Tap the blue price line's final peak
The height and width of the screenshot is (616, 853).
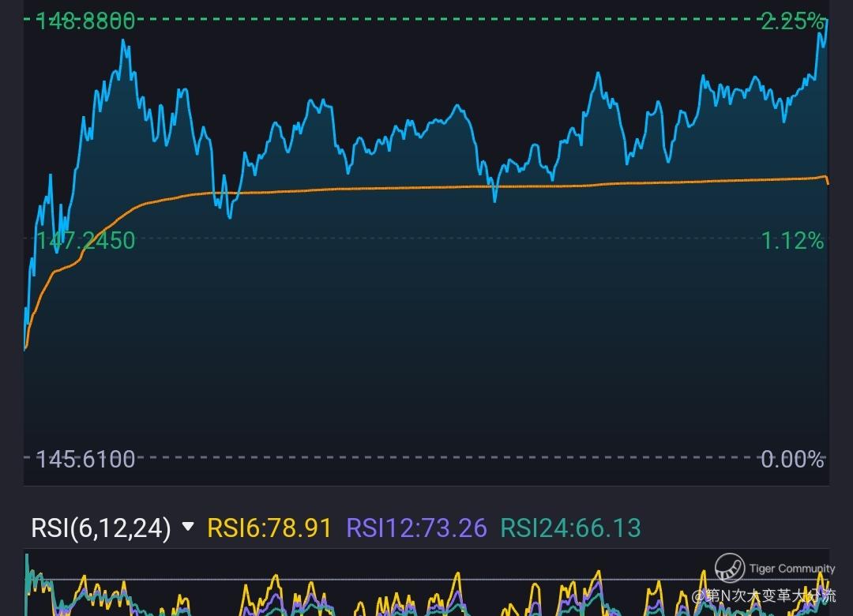click(x=826, y=22)
